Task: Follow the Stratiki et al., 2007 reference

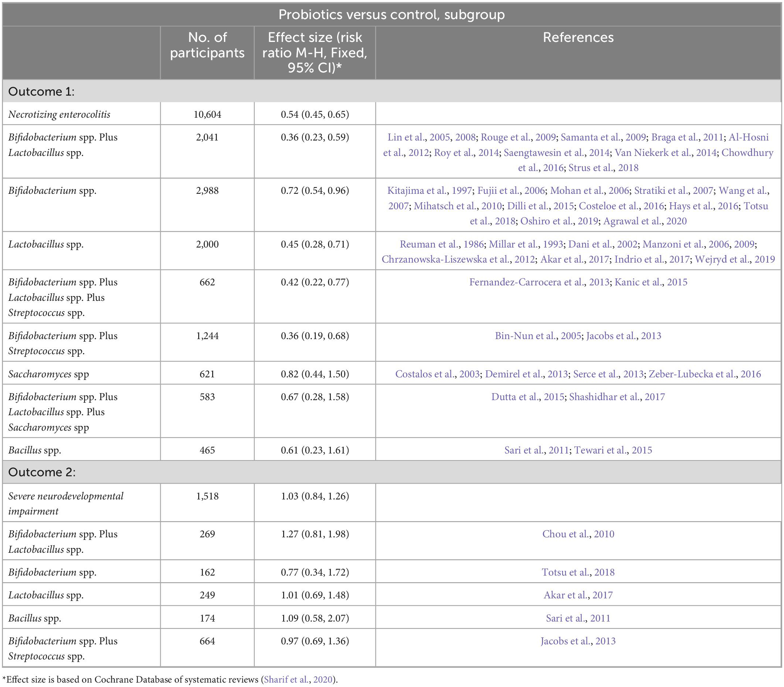Action: [674, 191]
